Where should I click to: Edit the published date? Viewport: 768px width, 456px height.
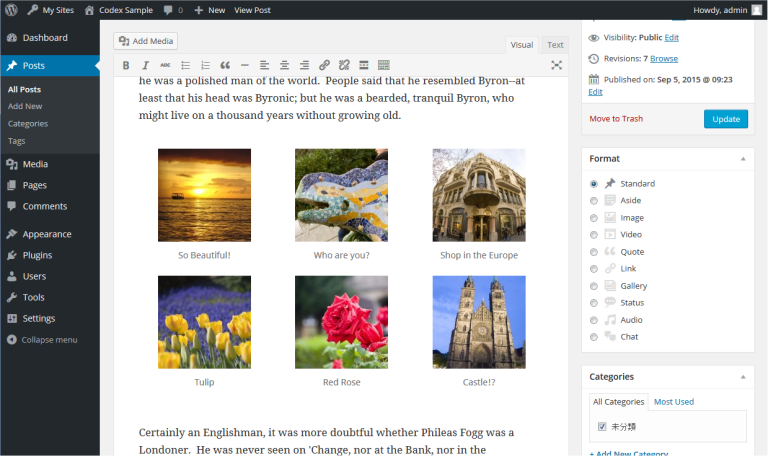[595, 92]
